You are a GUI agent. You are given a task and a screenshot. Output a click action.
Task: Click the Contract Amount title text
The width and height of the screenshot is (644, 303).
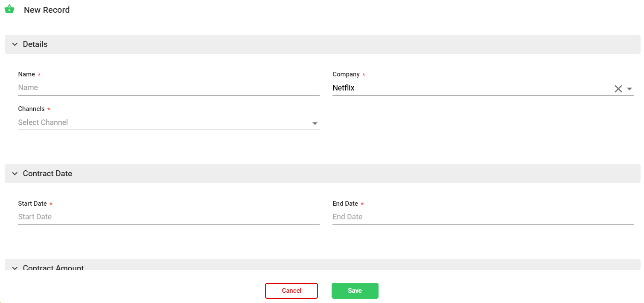coord(53,267)
